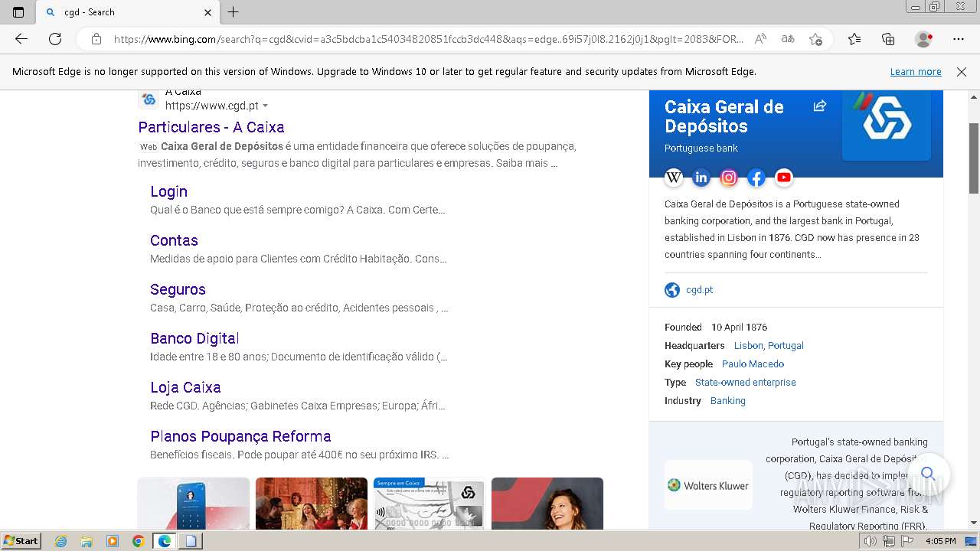Close the cgd - Search tab

207,12
